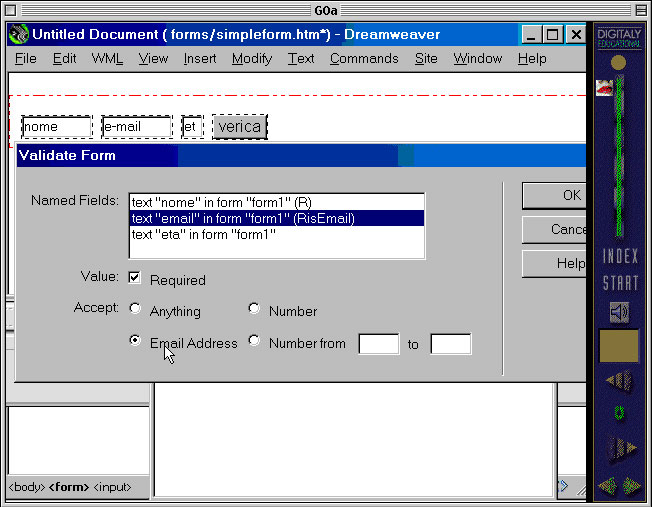
Task: Click the G0a window collapse box
Action: 641,10
